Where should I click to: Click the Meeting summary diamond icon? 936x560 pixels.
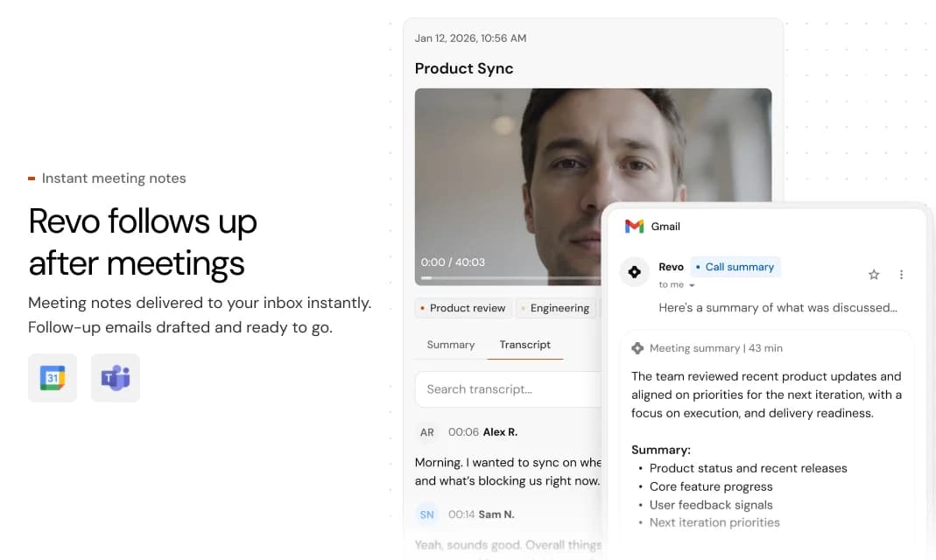click(x=637, y=347)
